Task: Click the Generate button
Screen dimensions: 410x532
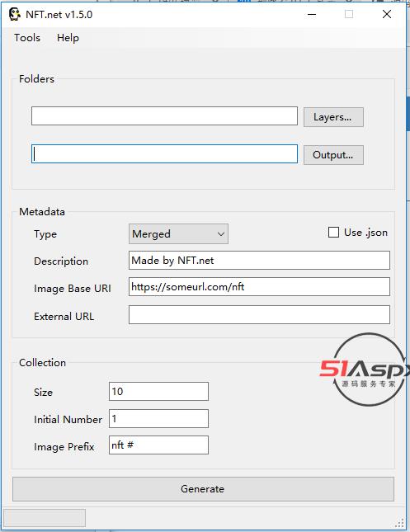Action: coord(203,489)
